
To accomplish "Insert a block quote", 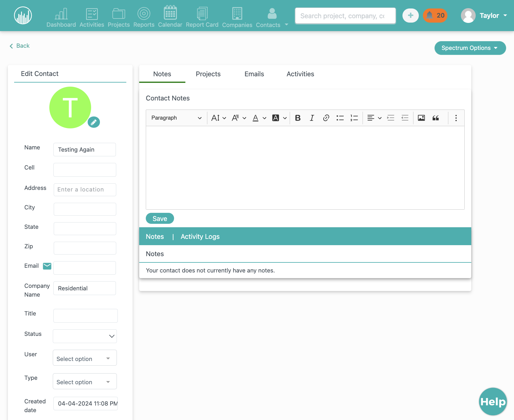I will point(435,118).
